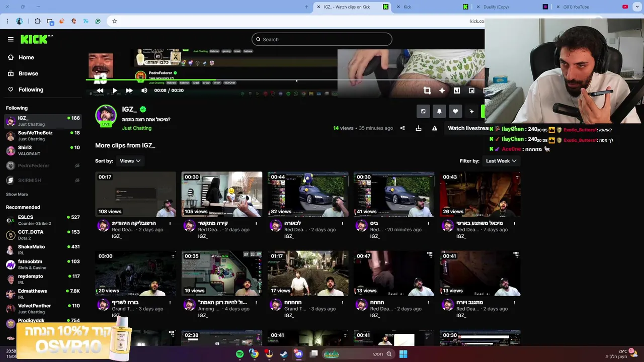
Task: Open Spotify from taskbar
Action: 239,354
